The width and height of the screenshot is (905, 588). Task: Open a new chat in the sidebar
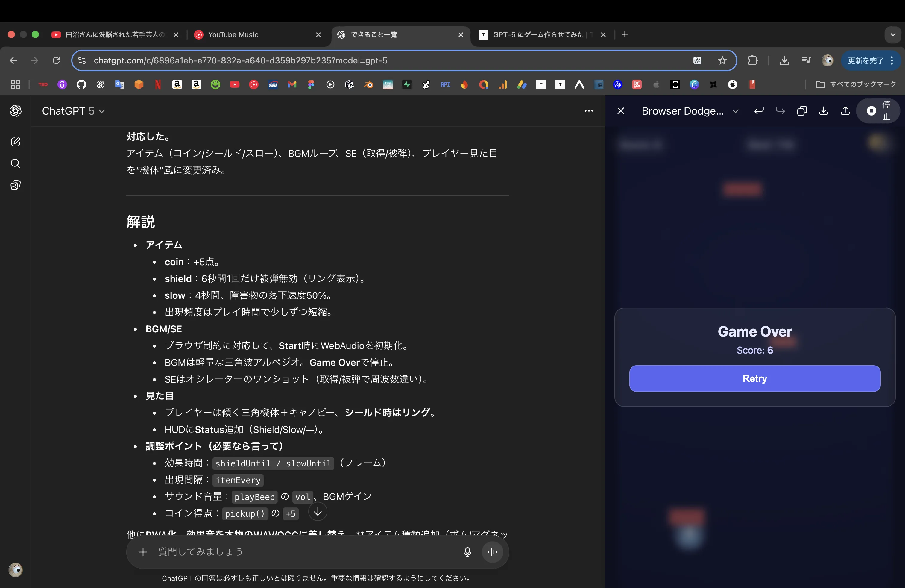click(16, 142)
